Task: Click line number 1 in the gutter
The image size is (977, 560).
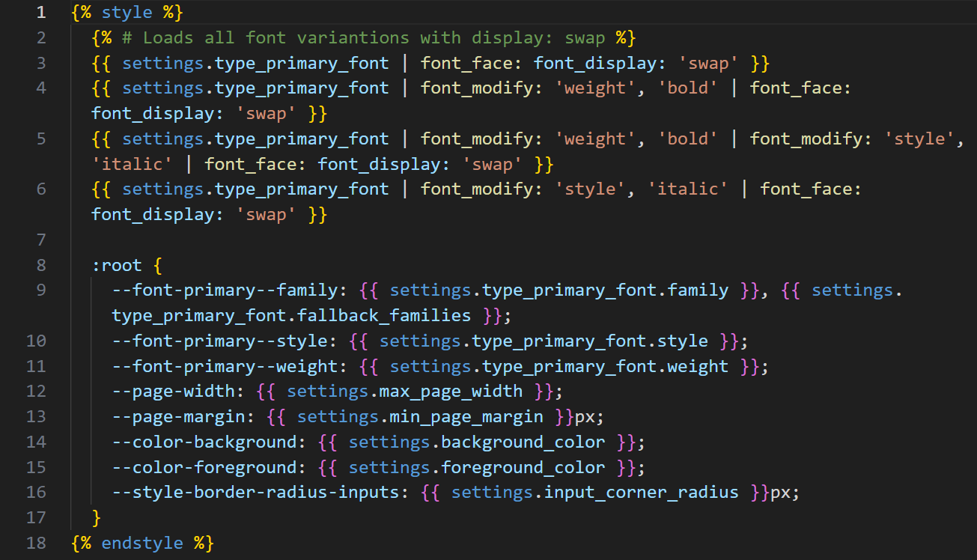Action: point(41,13)
